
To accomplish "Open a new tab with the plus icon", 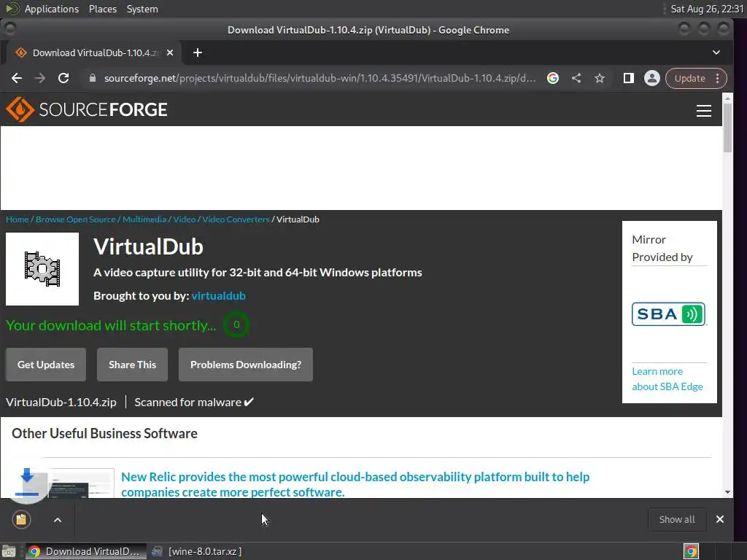I will click(198, 52).
